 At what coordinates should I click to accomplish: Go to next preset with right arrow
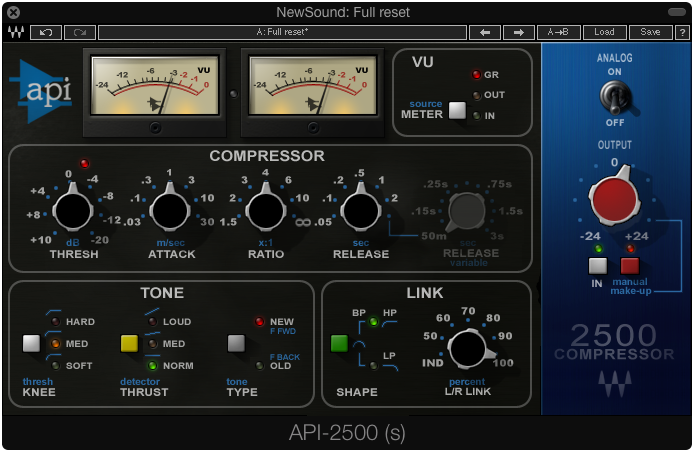tap(519, 32)
